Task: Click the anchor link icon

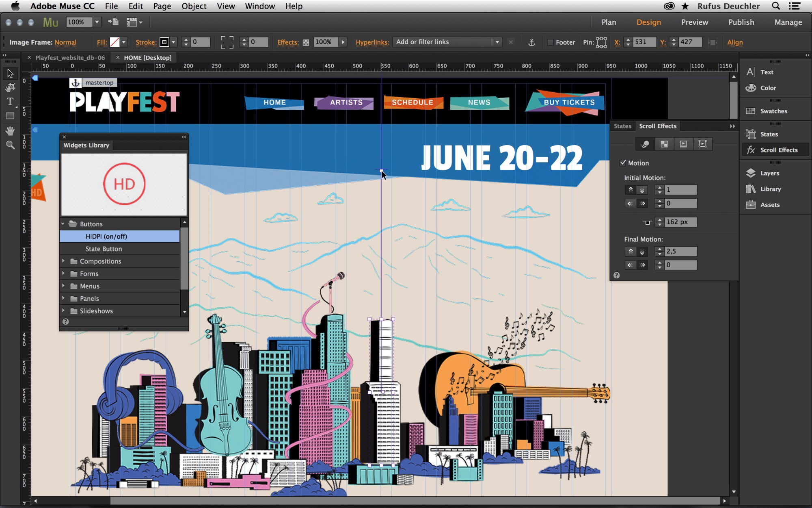Action: tap(531, 42)
